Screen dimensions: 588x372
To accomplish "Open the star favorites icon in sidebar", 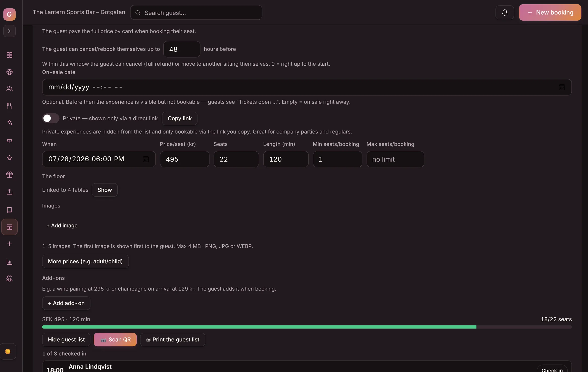I will 9,158.
